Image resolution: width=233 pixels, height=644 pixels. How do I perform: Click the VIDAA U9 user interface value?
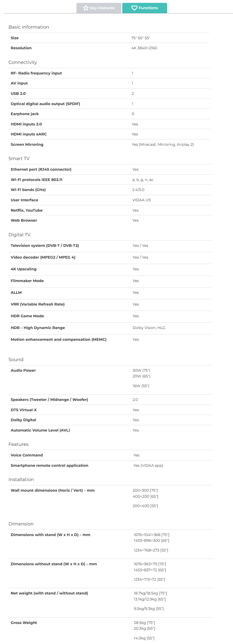pyautogui.click(x=141, y=200)
